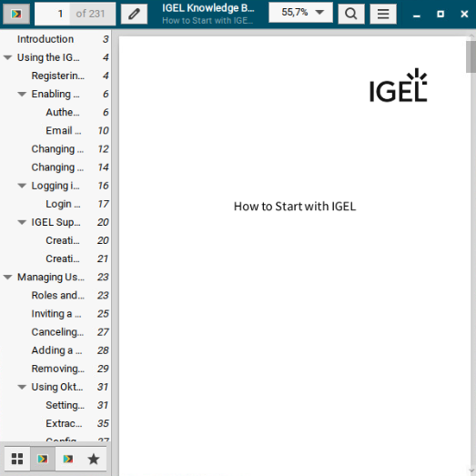Open the hamburger main menu
The width and height of the screenshot is (476, 476).
click(383, 14)
